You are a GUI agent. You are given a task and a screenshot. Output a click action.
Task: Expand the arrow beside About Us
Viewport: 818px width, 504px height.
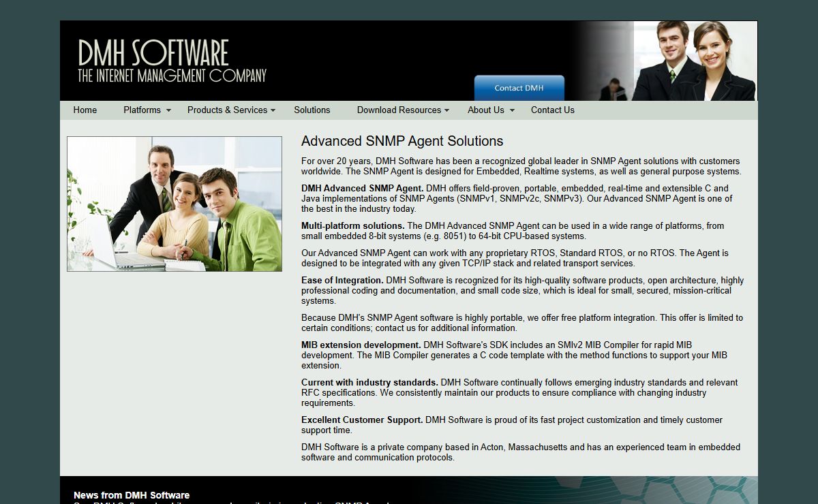(x=512, y=110)
